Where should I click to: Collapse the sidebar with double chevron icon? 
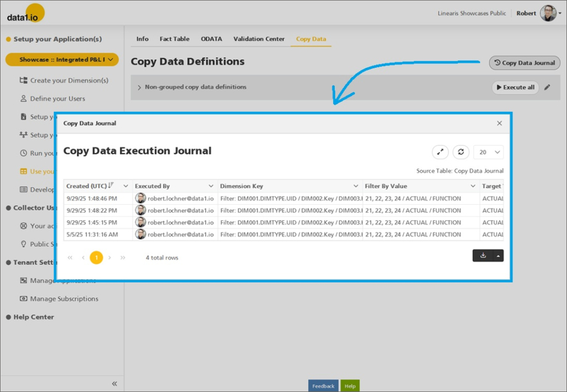point(115,384)
